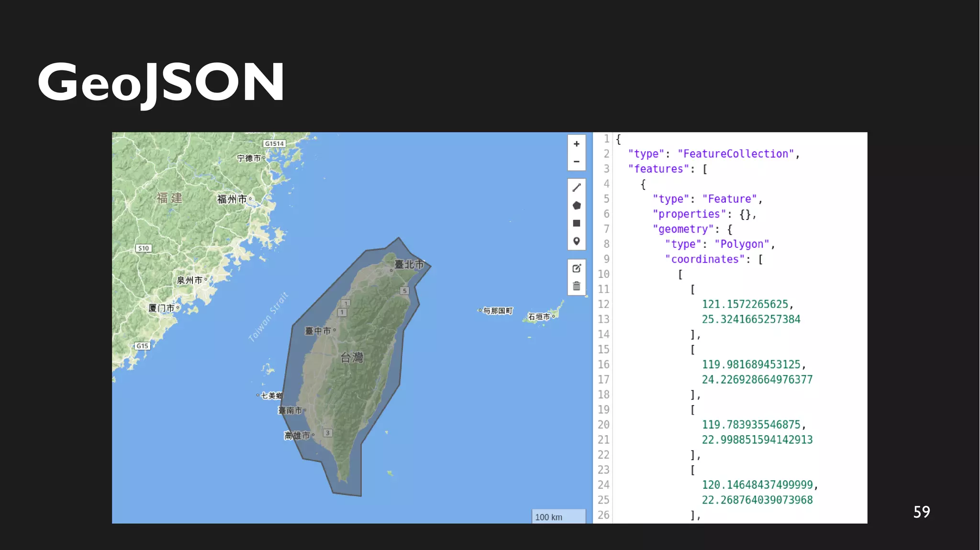Click the 宁德市 city label

pos(249,158)
